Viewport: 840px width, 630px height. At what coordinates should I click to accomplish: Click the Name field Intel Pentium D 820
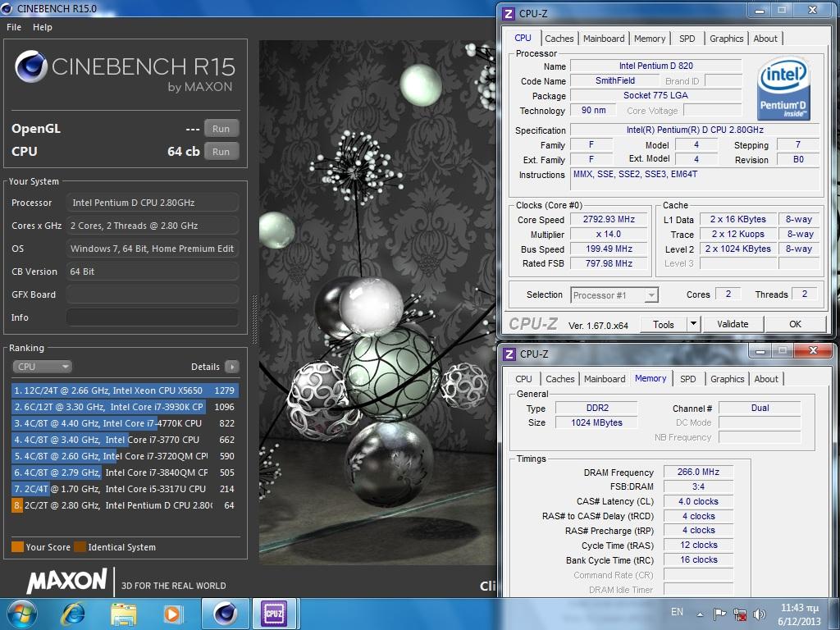click(655, 66)
